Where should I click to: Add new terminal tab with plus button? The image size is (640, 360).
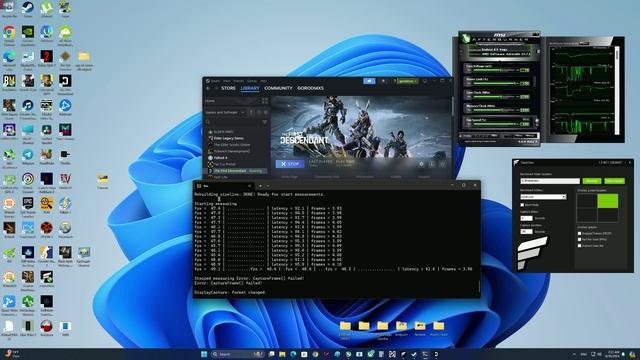pos(260,186)
